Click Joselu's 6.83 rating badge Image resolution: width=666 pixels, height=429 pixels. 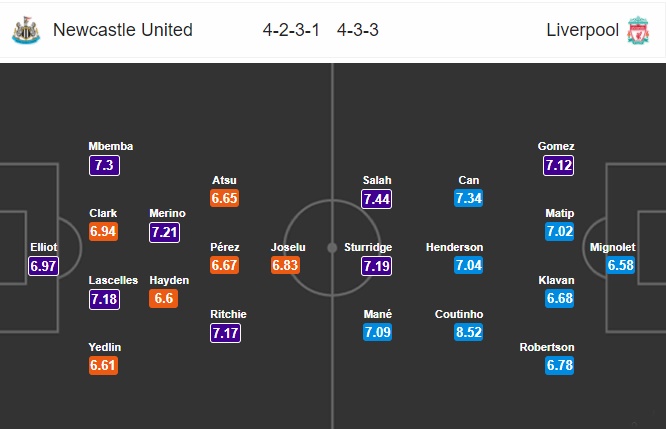[x=286, y=265]
